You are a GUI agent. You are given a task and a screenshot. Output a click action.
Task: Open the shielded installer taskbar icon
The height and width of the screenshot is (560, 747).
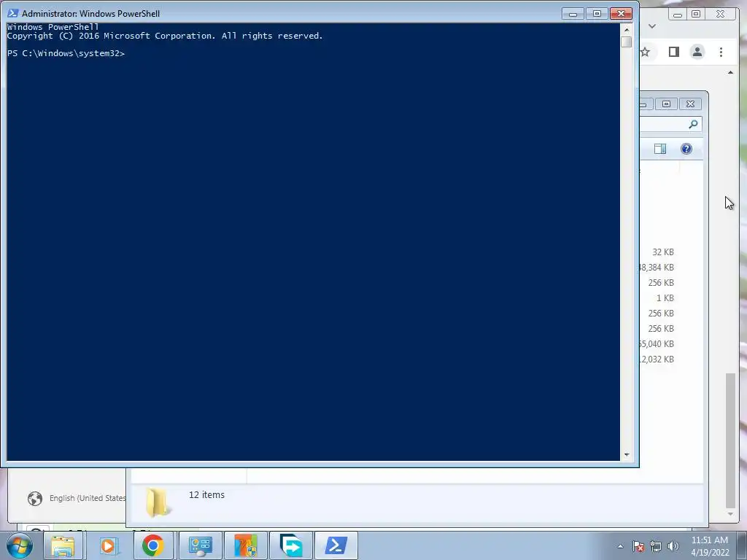point(246,545)
